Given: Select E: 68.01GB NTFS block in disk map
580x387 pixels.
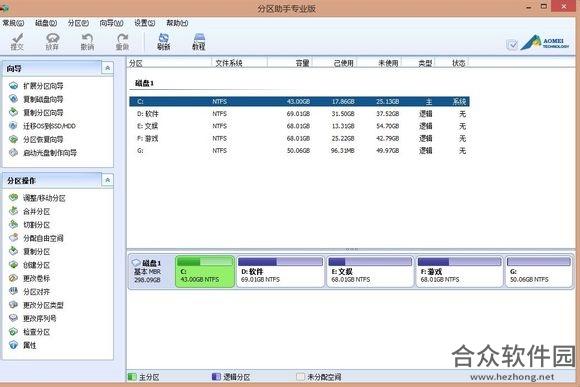Looking at the screenshot, I should click(370, 271).
